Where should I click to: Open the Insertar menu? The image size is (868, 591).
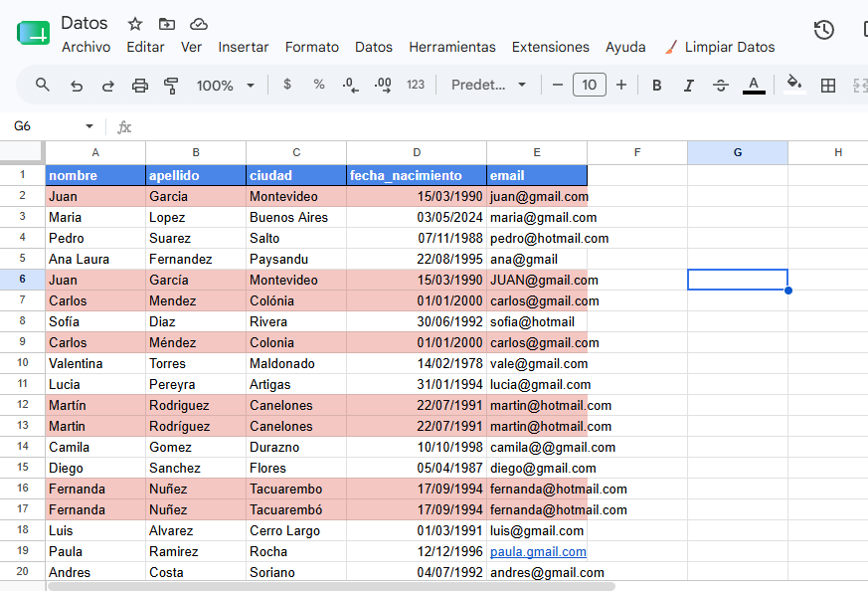point(243,47)
